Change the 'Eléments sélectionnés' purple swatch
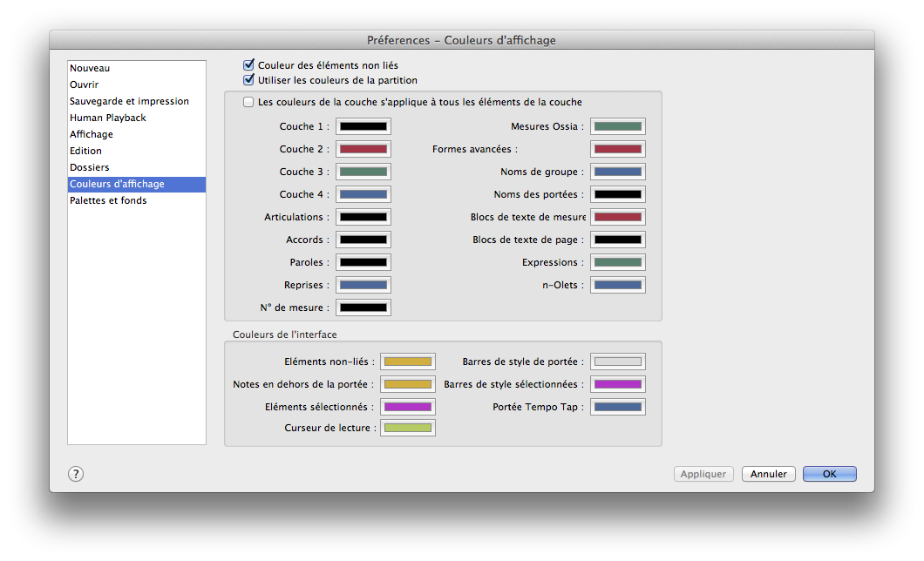The image size is (924, 561). click(408, 407)
